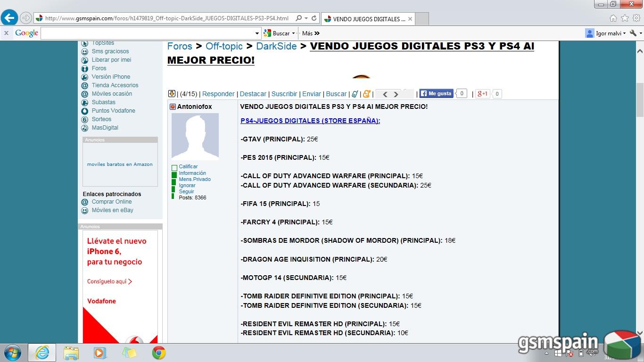
Task: Open the PS4-JUEGOS DIGITALES (STORE ESPAÑA) link
Action: click(310, 121)
